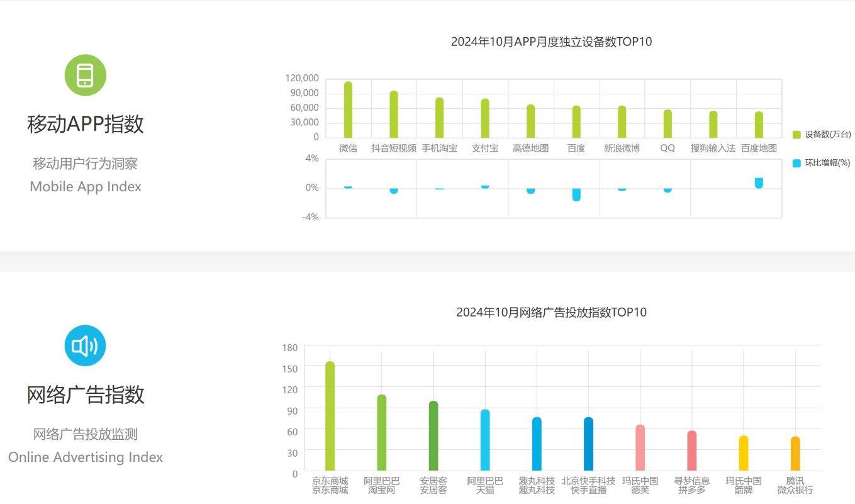Select the 抖音短视频 device count bar
This screenshot has width=855, height=504.
[394, 114]
